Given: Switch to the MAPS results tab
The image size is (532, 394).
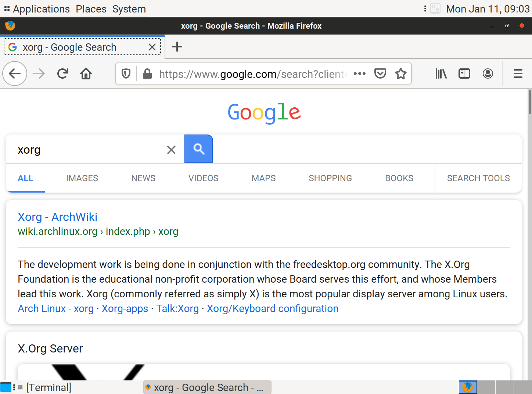Looking at the screenshot, I should [x=263, y=178].
